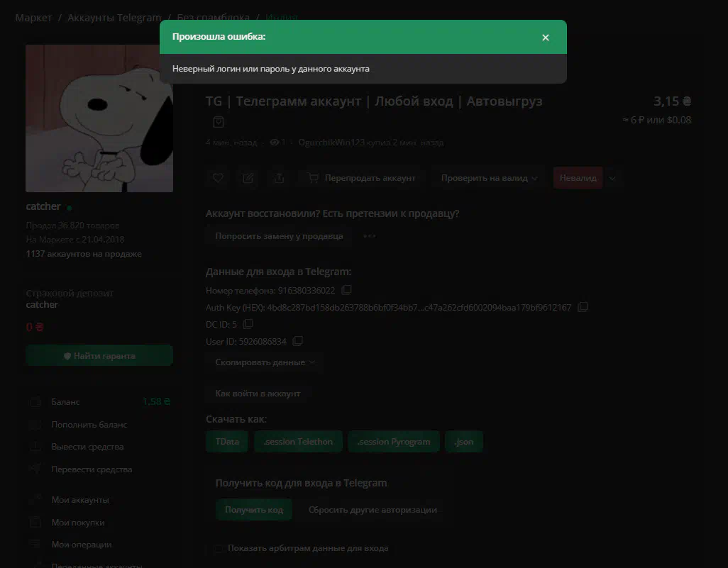Copy the Auth Key HEX value
Image resolution: width=728 pixels, height=568 pixels.
coord(583,307)
